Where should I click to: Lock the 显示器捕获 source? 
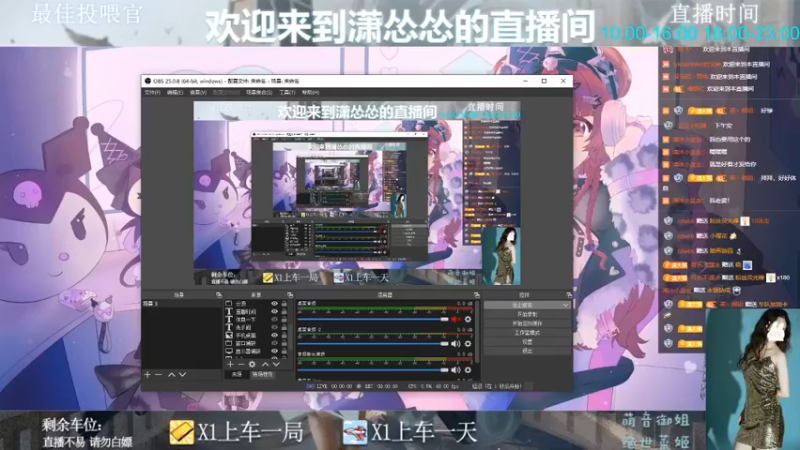coord(284,351)
